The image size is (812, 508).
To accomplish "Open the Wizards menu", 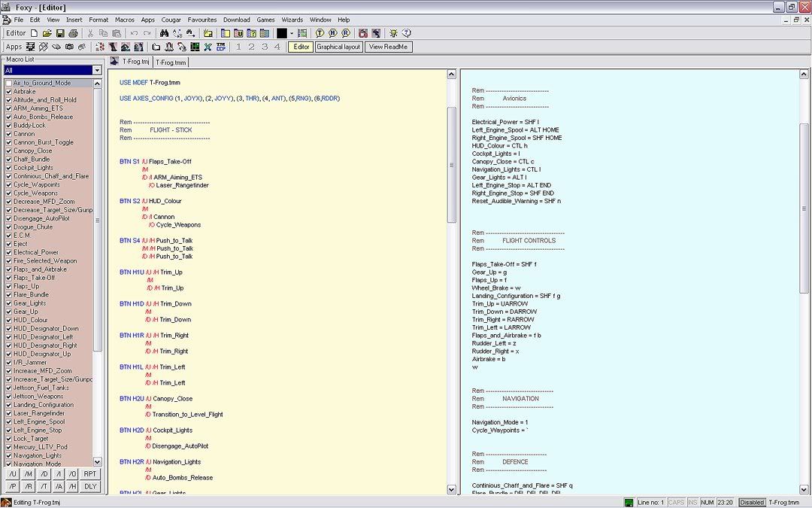I will pyautogui.click(x=292, y=20).
